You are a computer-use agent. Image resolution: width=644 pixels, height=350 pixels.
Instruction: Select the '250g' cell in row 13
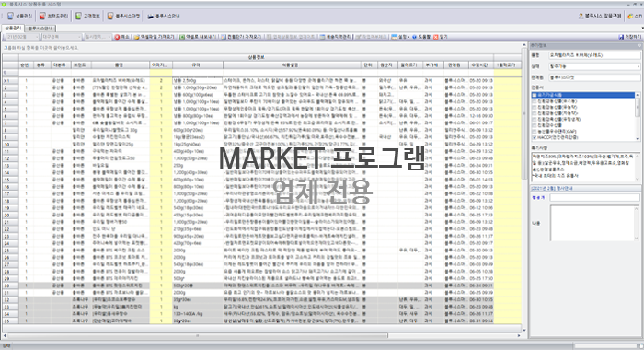pyautogui.click(x=198, y=166)
